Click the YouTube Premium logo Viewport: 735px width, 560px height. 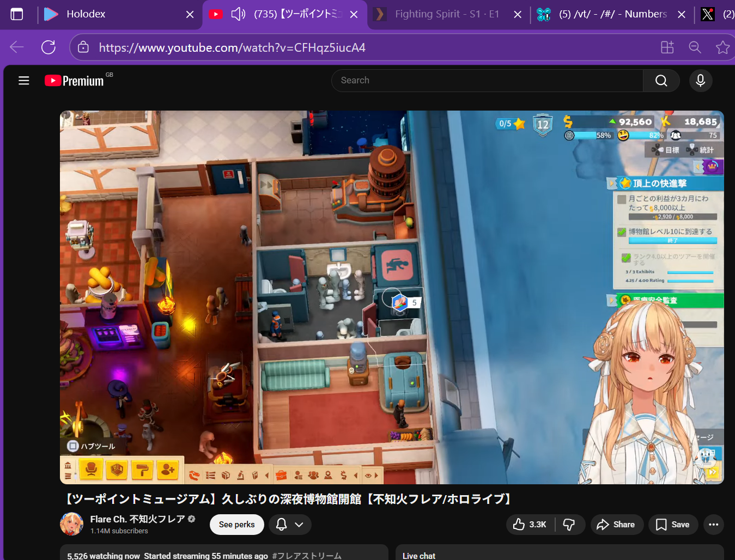click(x=75, y=81)
